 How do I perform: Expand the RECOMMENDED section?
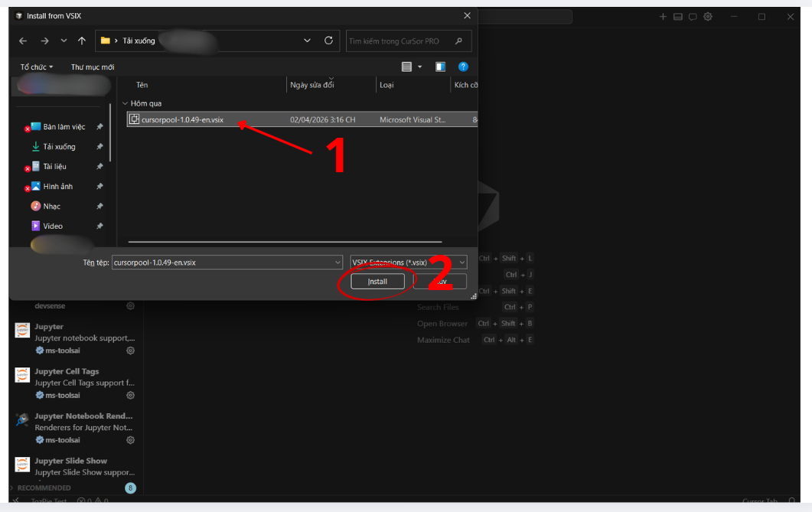[x=44, y=488]
